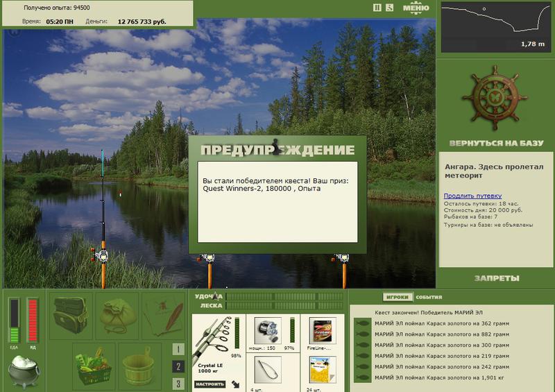Click the money value 12 765 733 руб.

(142, 22)
